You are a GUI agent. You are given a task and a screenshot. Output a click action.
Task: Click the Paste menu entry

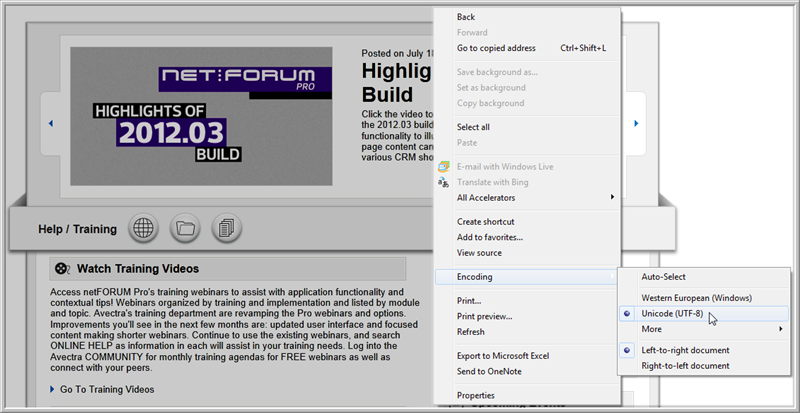(x=527, y=142)
